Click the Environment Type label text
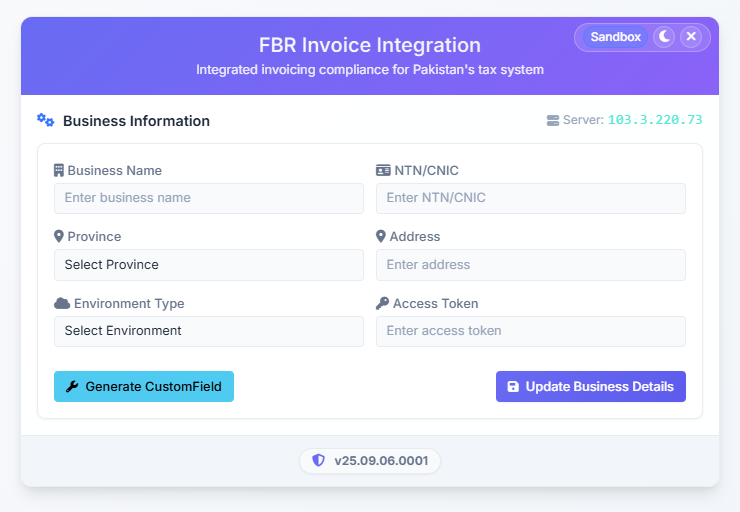 (x=129, y=303)
